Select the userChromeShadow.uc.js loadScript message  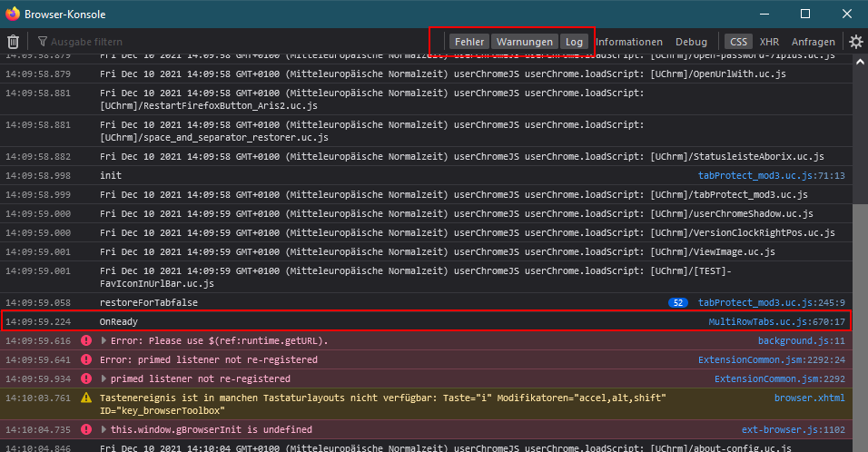tap(456, 213)
